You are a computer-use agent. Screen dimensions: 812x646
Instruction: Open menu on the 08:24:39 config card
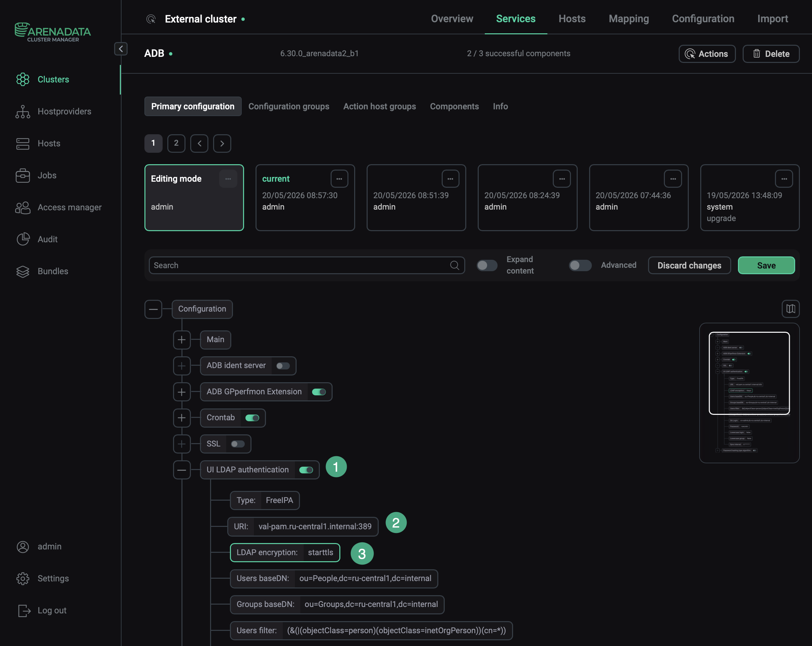pyautogui.click(x=562, y=179)
